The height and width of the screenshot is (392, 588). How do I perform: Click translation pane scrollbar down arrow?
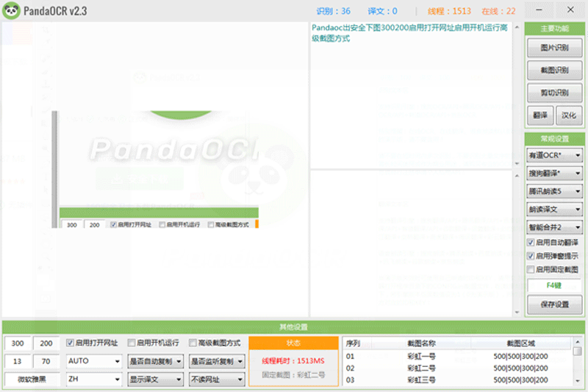(x=517, y=312)
